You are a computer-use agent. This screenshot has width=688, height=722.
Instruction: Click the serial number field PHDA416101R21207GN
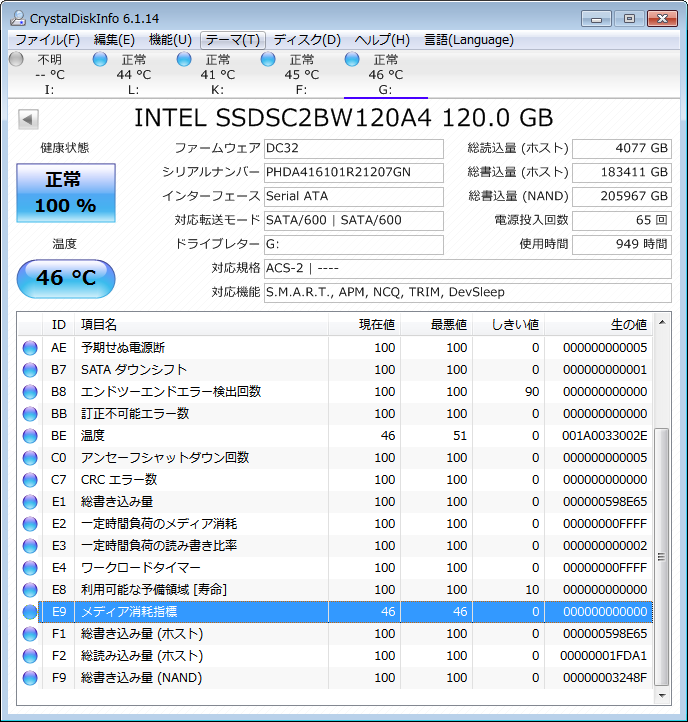354,173
